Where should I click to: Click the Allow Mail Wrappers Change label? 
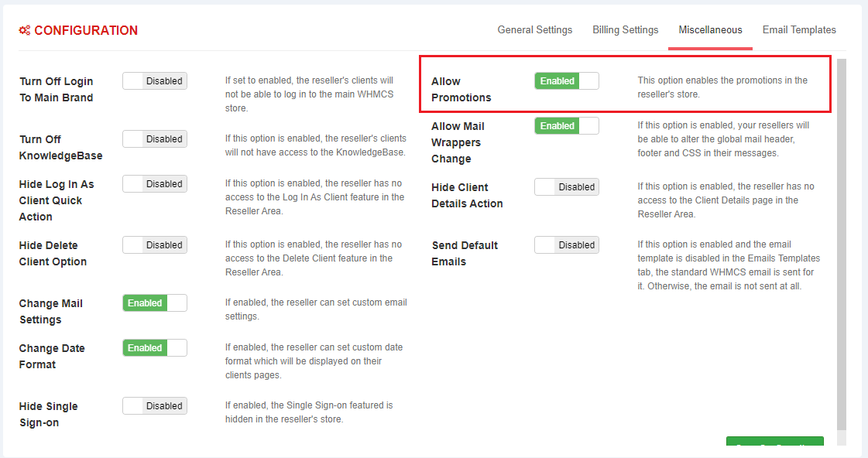pyautogui.click(x=458, y=142)
